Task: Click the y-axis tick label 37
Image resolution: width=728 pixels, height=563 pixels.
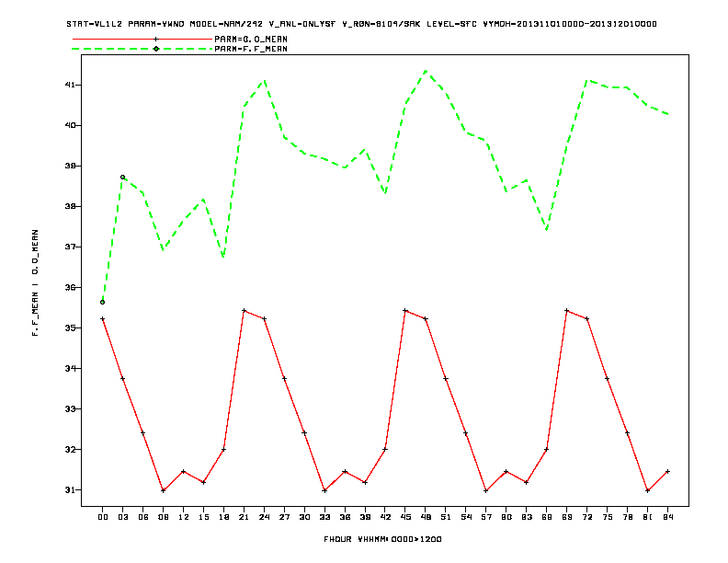Action: (70, 247)
